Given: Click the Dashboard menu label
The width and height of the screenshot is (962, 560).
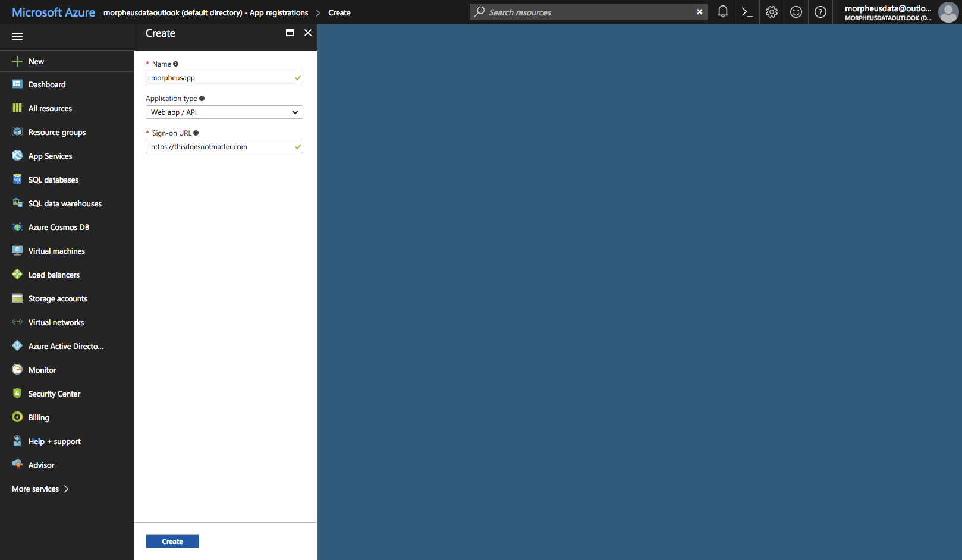Looking at the screenshot, I should pyautogui.click(x=47, y=84).
